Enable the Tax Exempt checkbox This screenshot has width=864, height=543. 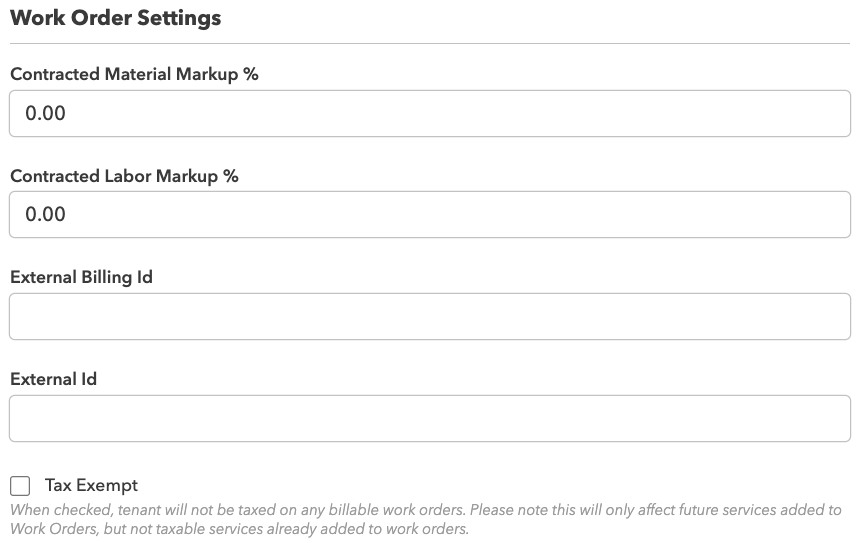[20, 486]
